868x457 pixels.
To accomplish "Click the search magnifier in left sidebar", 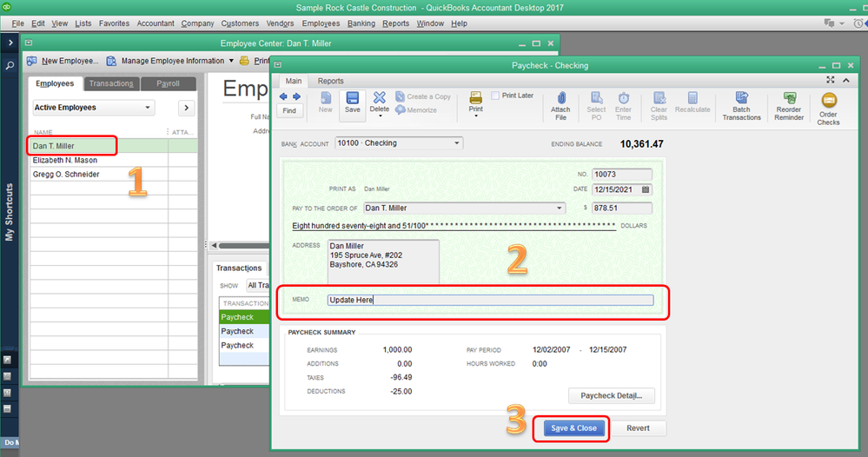I will [10, 65].
